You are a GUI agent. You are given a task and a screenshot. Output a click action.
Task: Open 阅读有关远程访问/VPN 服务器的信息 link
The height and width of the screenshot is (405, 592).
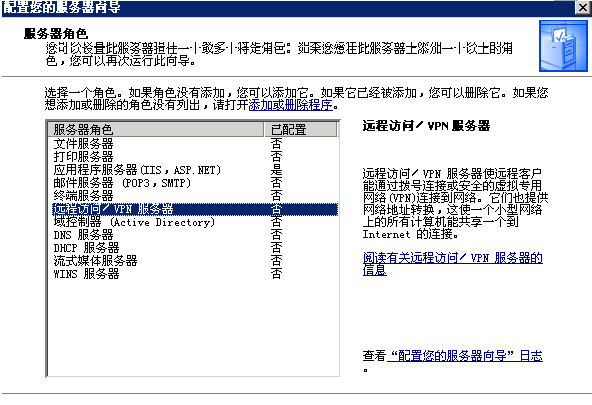point(452,263)
